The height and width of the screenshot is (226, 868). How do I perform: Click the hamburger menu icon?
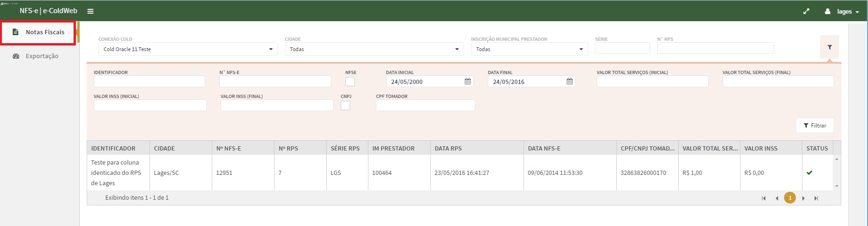(90, 11)
